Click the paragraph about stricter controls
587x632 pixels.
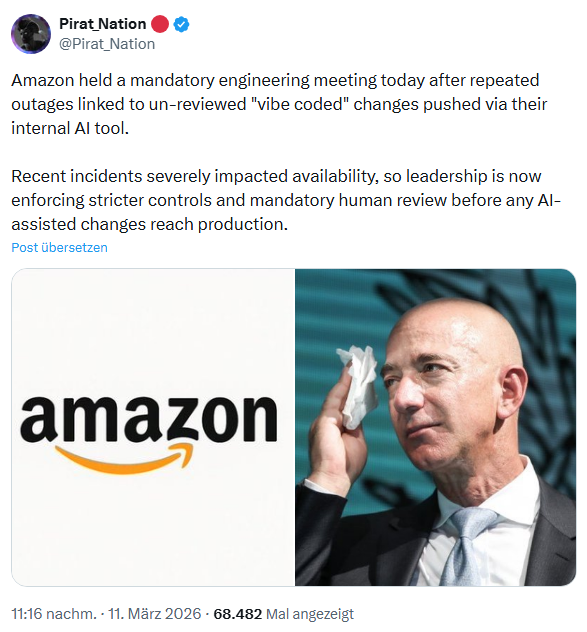pos(286,200)
